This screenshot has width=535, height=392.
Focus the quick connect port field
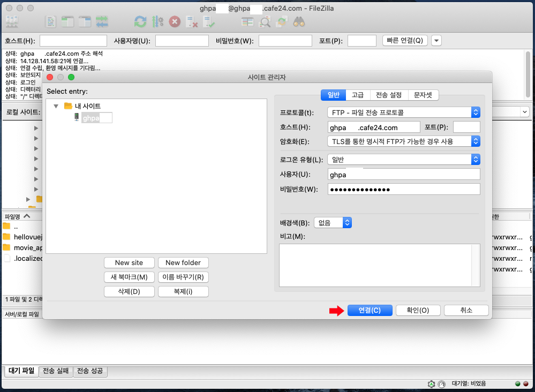[x=361, y=41]
